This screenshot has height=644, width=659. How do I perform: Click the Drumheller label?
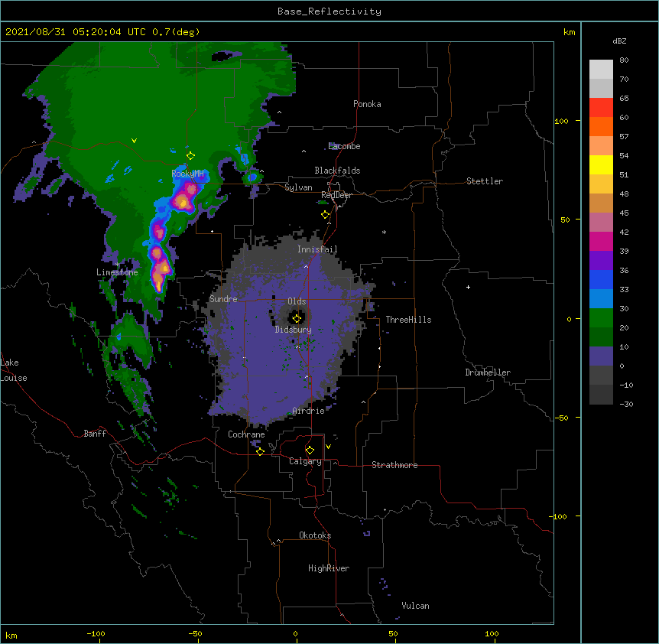click(x=488, y=372)
